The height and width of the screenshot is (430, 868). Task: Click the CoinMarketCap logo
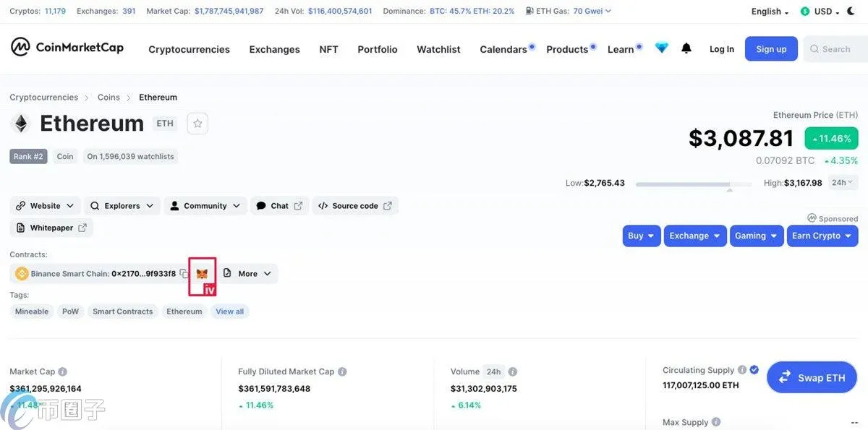pyautogui.click(x=67, y=48)
